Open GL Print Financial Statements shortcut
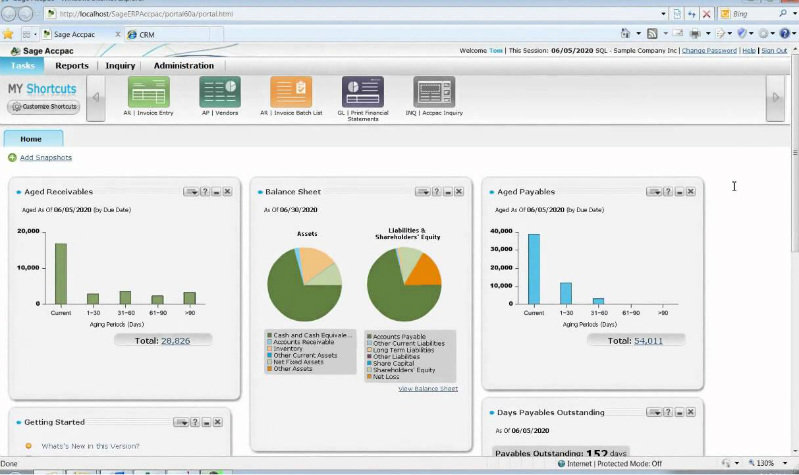 point(363,92)
